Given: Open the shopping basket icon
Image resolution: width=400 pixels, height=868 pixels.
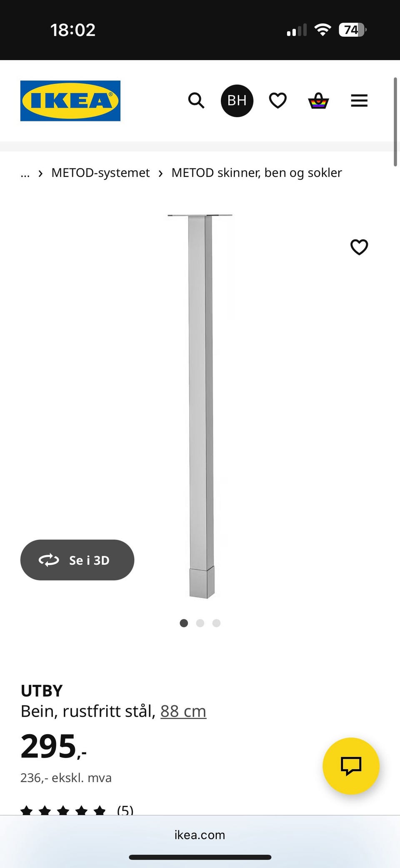Looking at the screenshot, I should pos(318,101).
